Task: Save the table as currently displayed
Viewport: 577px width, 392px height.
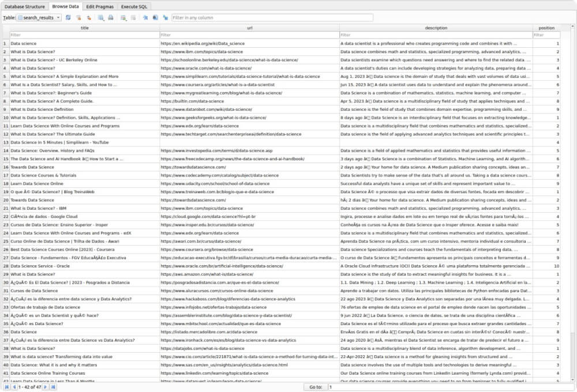Action: click(x=100, y=18)
